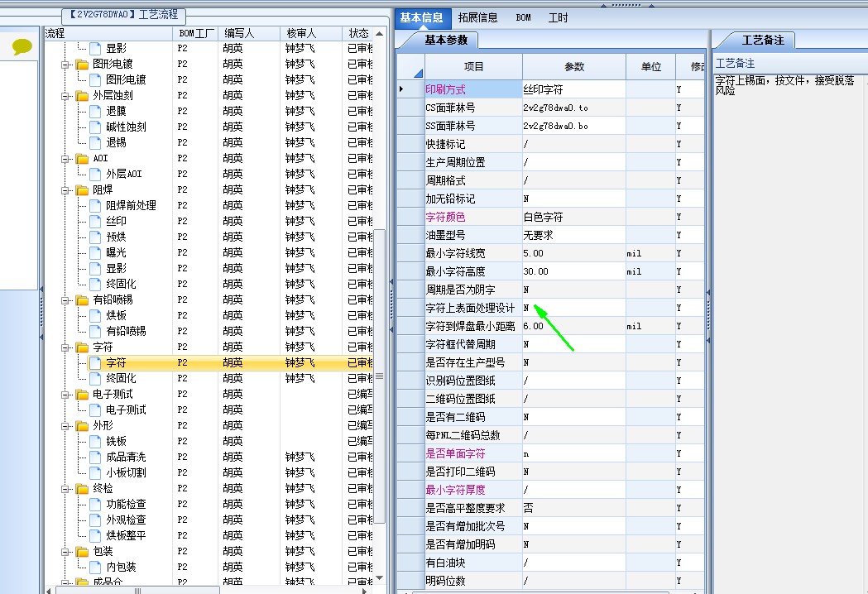Click the 阻焊 folder icon
Image resolution: width=868 pixels, height=594 pixels.
click(x=82, y=190)
